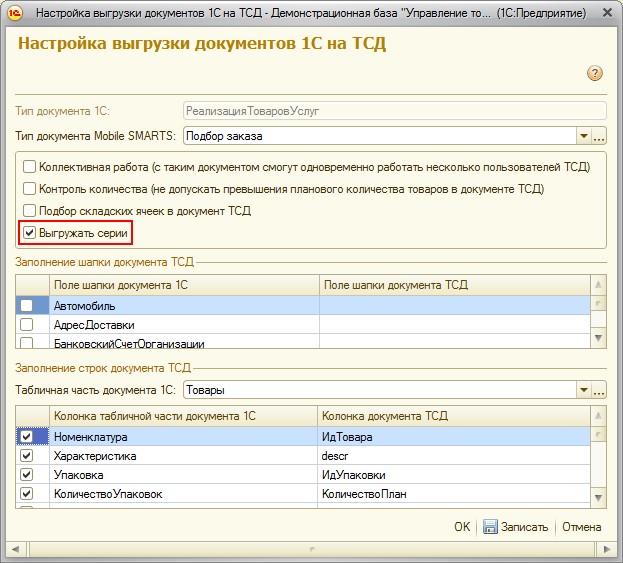Click rows table scroll up arrow
Screen dimensions: 623x563
598,416
